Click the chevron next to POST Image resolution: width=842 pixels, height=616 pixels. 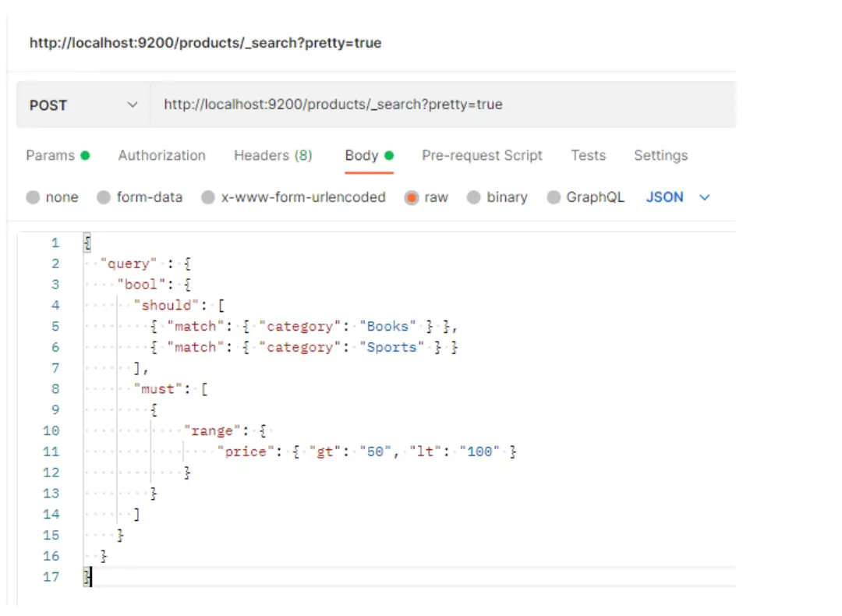[x=133, y=104]
